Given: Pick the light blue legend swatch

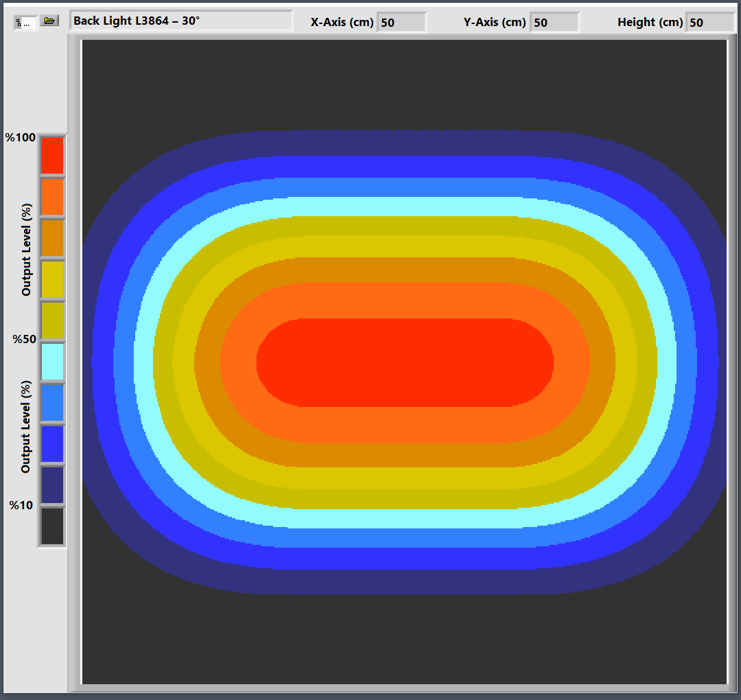Looking at the screenshot, I should coord(52,403).
